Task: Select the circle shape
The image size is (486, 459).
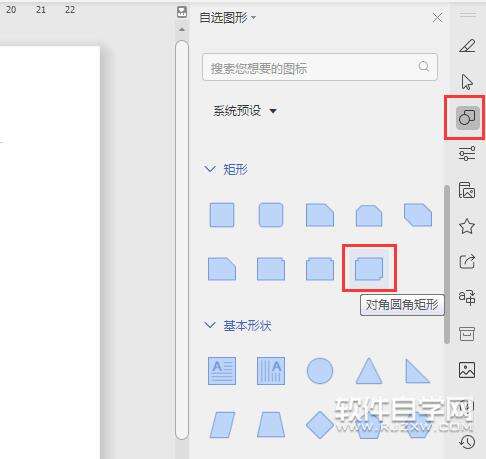Action: pyautogui.click(x=320, y=371)
